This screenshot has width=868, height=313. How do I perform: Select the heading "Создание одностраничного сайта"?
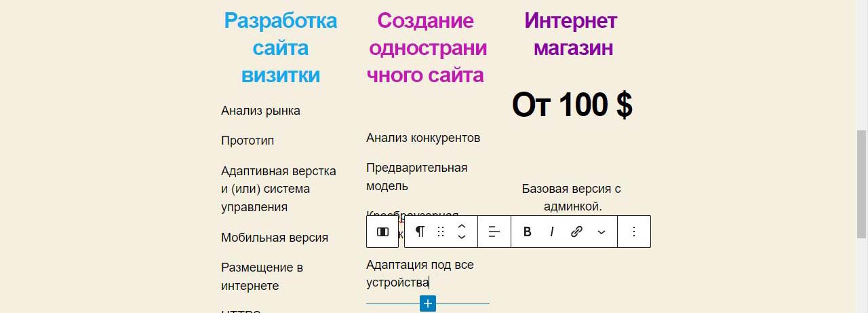pos(427,48)
